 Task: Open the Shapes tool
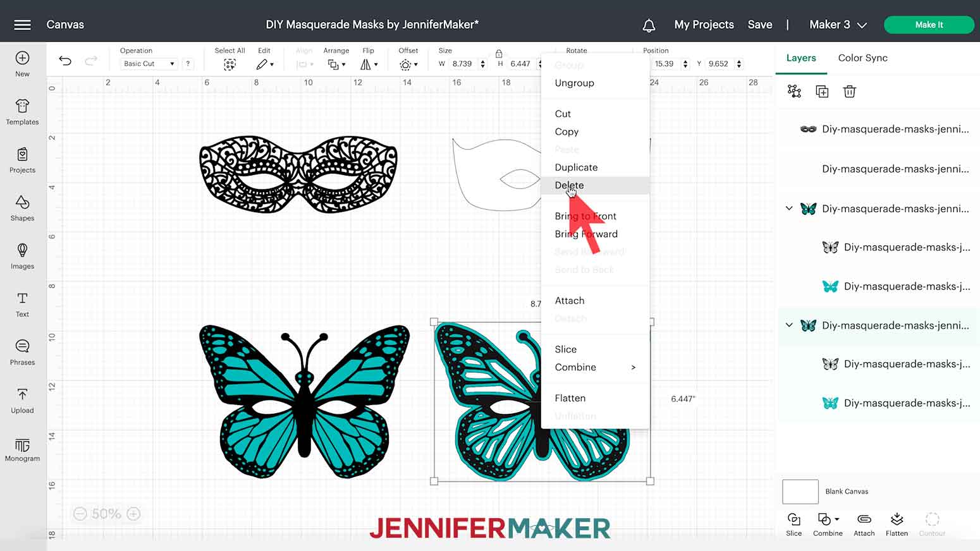tap(22, 208)
